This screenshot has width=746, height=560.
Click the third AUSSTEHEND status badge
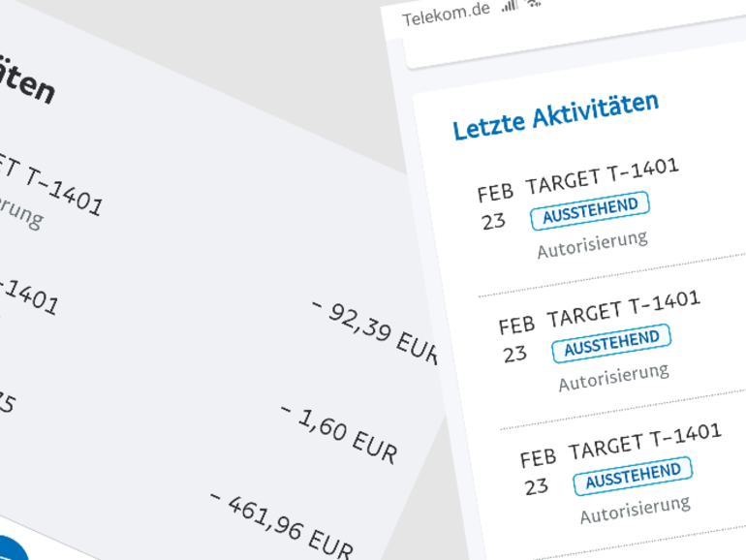[633, 476]
